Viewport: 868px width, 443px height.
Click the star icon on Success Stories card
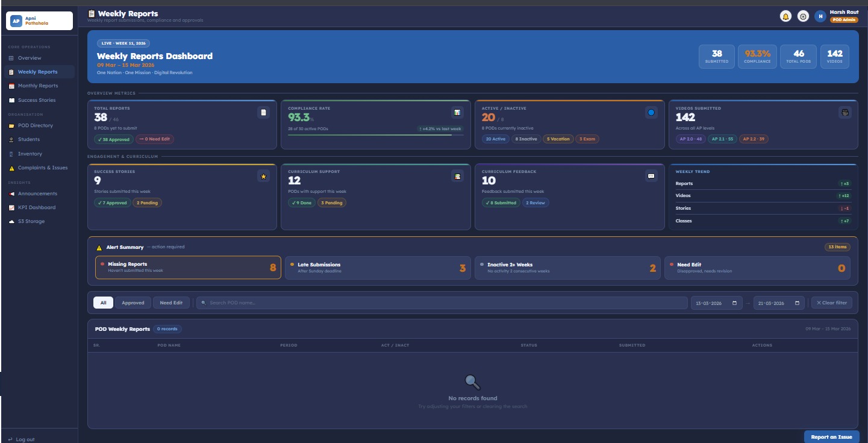263,176
